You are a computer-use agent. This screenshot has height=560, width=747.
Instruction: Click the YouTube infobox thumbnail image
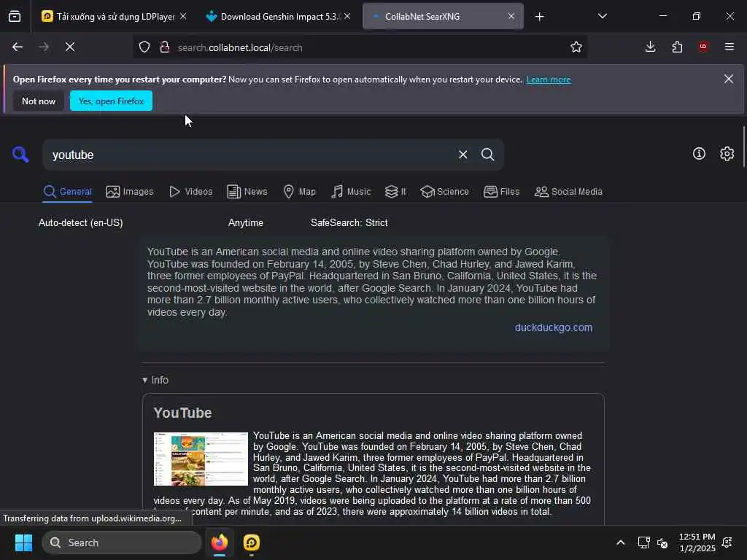201,459
